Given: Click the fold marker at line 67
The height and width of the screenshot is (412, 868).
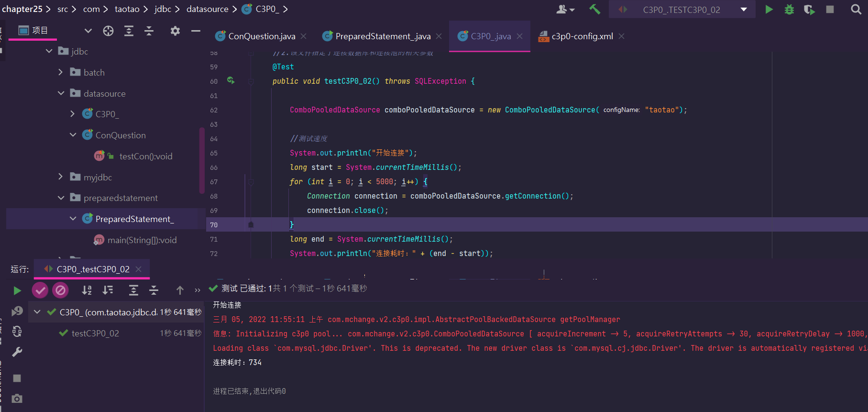Looking at the screenshot, I should [251, 182].
